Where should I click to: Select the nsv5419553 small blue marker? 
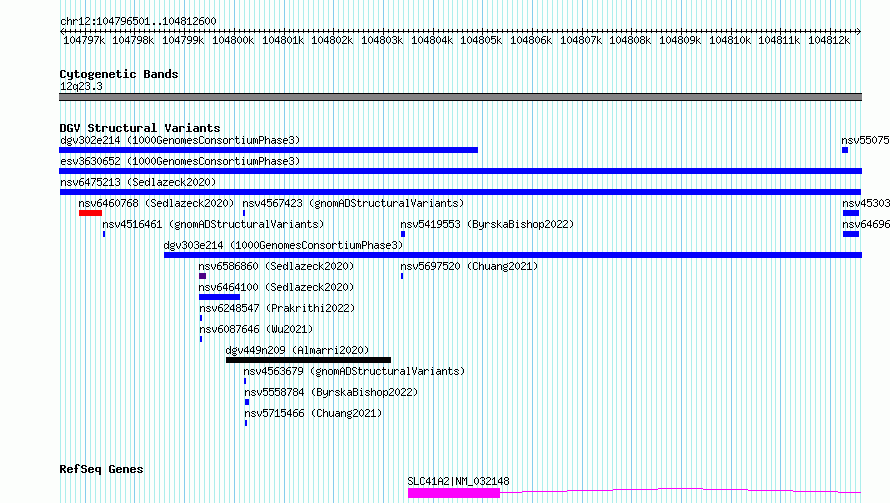[x=403, y=234]
